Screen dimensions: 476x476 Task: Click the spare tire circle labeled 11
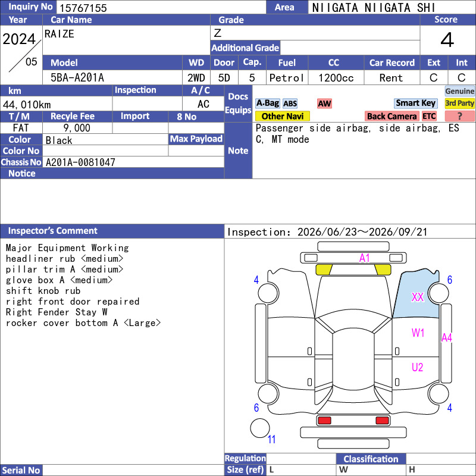(x=260, y=428)
